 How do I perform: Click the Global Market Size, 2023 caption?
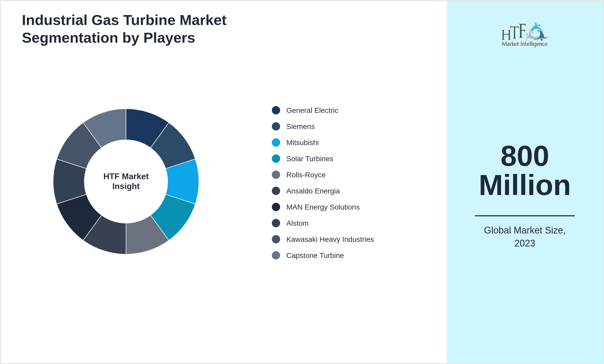click(x=525, y=237)
